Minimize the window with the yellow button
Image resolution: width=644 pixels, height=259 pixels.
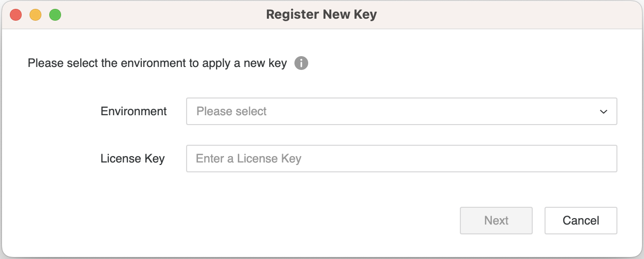35,15
